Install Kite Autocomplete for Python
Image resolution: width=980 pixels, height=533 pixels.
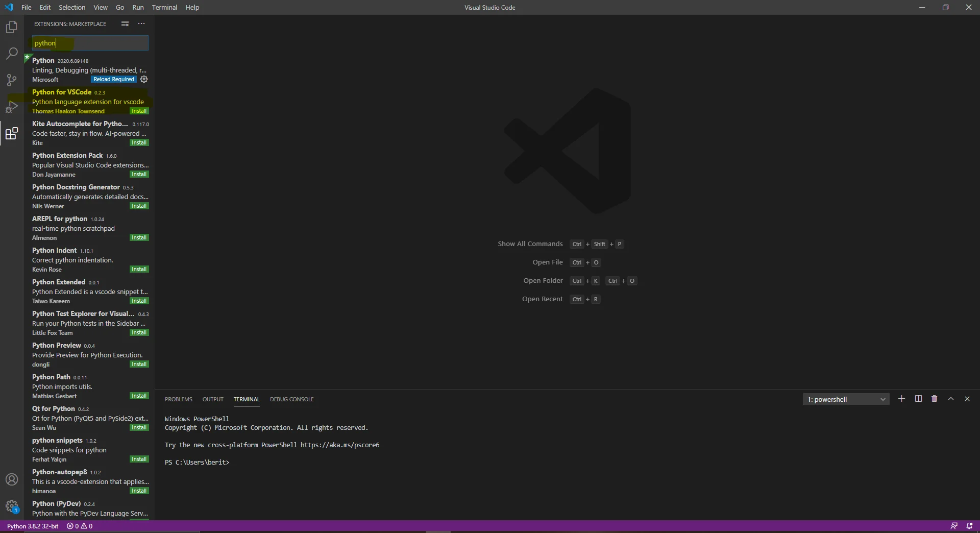click(139, 142)
